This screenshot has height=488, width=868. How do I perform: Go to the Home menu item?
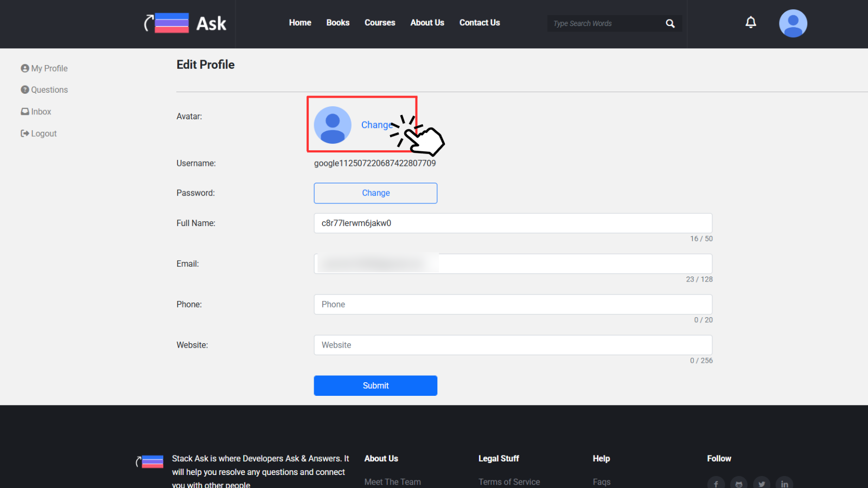[300, 23]
